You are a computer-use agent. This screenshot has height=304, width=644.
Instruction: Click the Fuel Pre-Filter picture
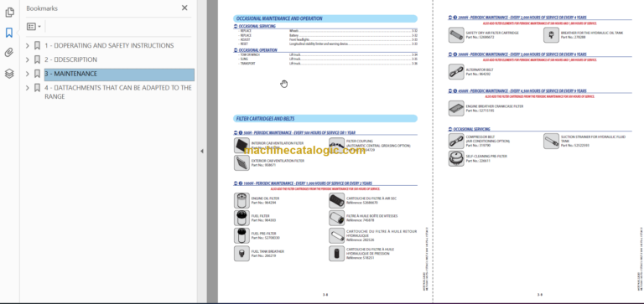coord(241,235)
